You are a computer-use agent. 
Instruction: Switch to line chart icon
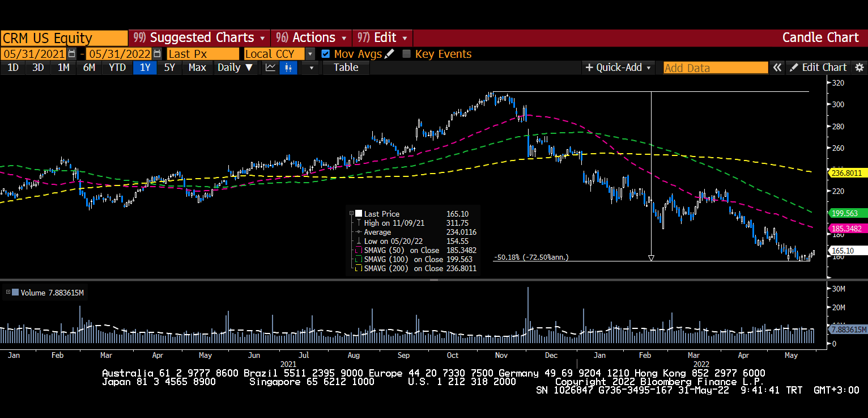(x=270, y=67)
